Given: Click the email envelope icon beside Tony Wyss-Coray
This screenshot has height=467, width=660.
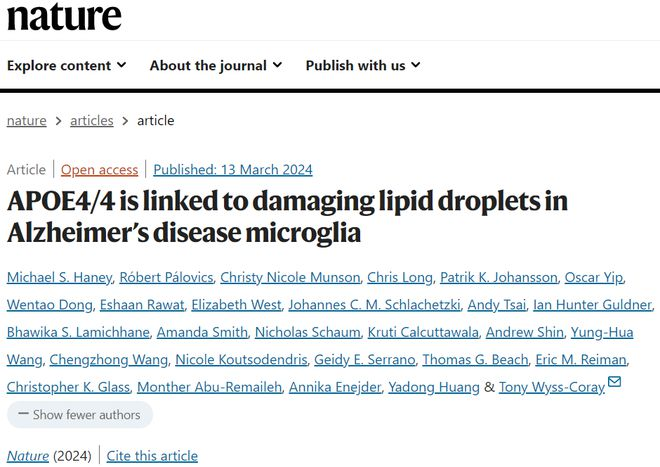Looking at the screenshot, I should [x=615, y=382].
